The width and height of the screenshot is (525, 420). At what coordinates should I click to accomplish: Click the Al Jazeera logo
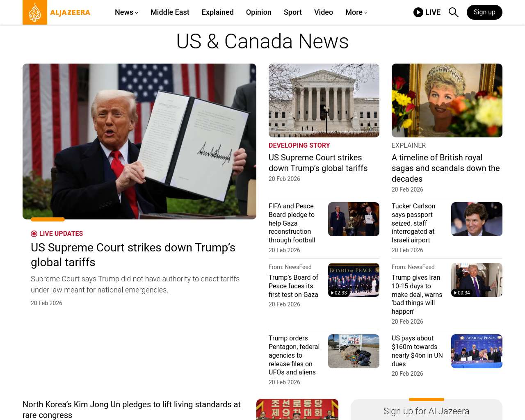click(57, 12)
